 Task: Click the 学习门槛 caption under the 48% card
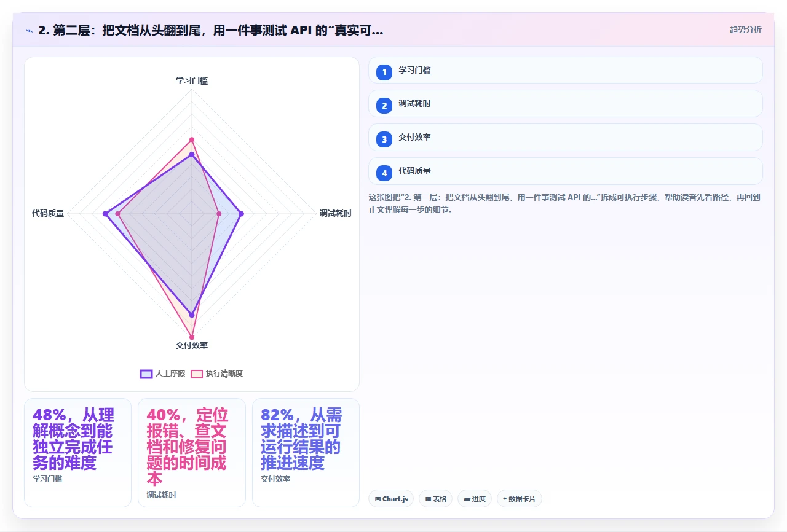pyautogui.click(x=47, y=479)
